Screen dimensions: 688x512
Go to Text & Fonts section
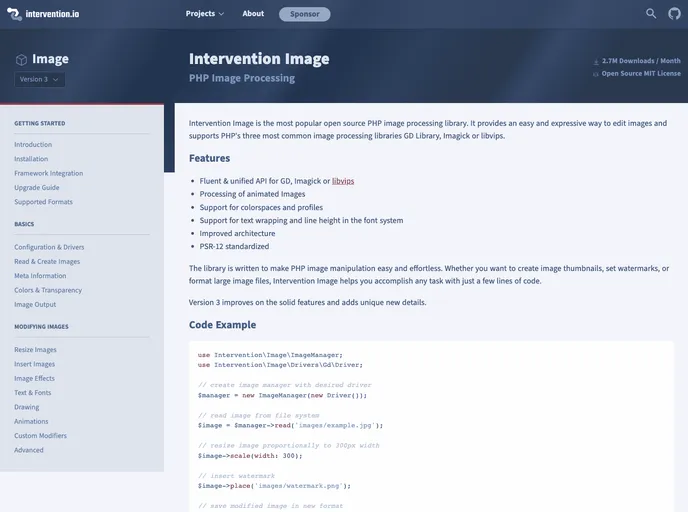(x=33, y=393)
